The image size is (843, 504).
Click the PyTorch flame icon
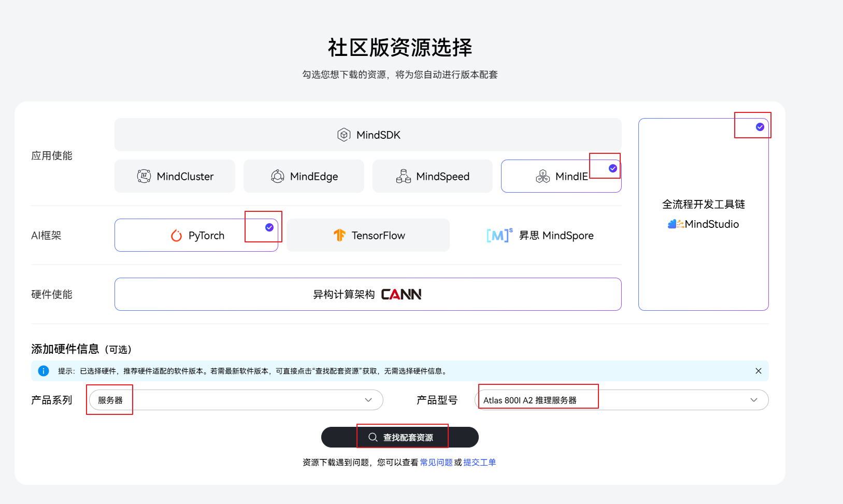click(x=177, y=235)
